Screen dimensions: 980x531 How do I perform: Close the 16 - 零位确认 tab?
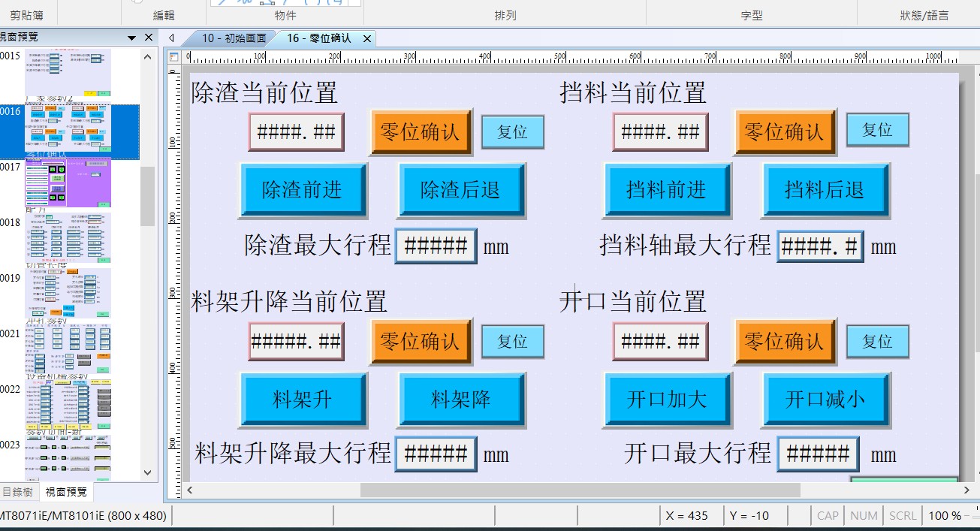[x=367, y=38]
